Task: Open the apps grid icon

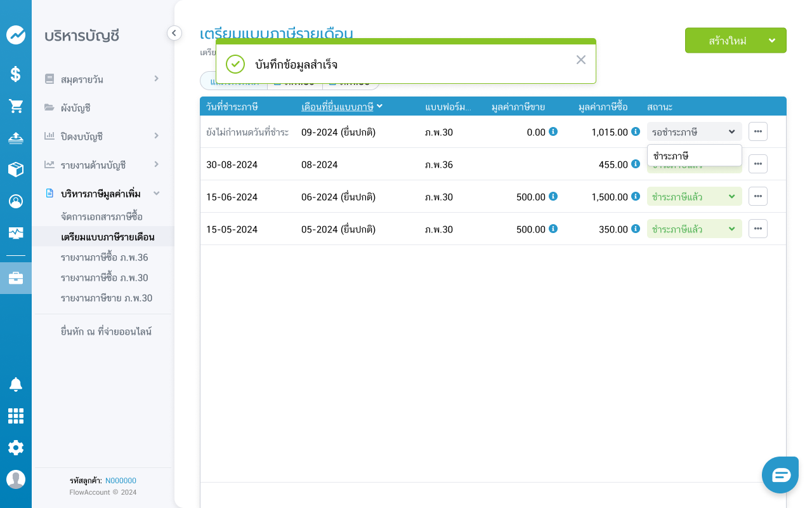Action: [x=16, y=416]
